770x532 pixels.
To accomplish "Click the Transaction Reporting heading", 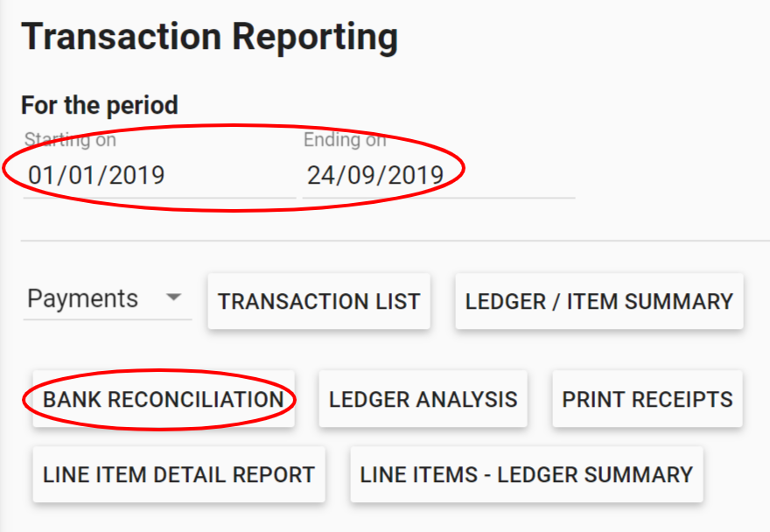I will (x=209, y=37).
